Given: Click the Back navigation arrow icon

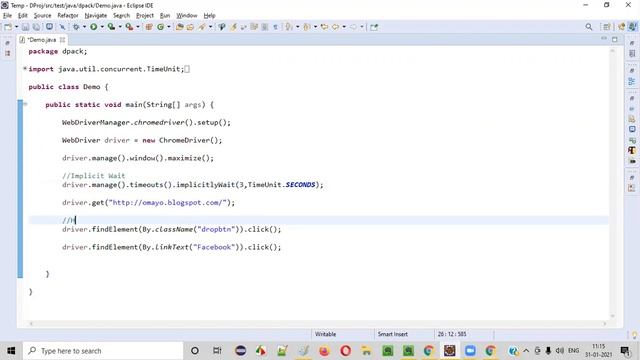Looking at the screenshot, I should point(336,27).
